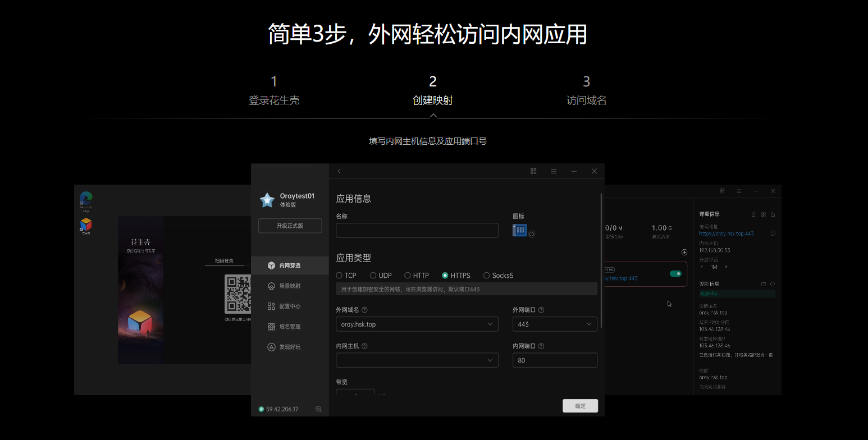Click the 名称 input field
868x440 pixels.
point(417,230)
